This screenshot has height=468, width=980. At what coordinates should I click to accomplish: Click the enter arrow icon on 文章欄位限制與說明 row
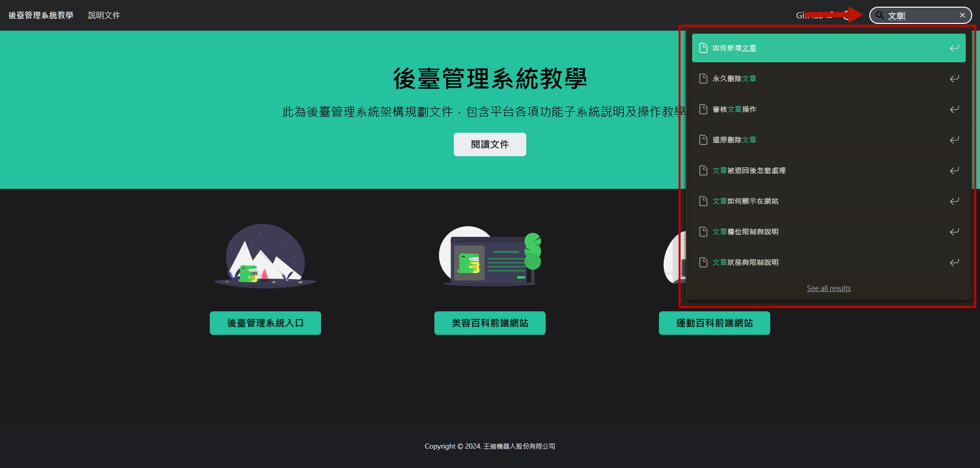pos(954,232)
